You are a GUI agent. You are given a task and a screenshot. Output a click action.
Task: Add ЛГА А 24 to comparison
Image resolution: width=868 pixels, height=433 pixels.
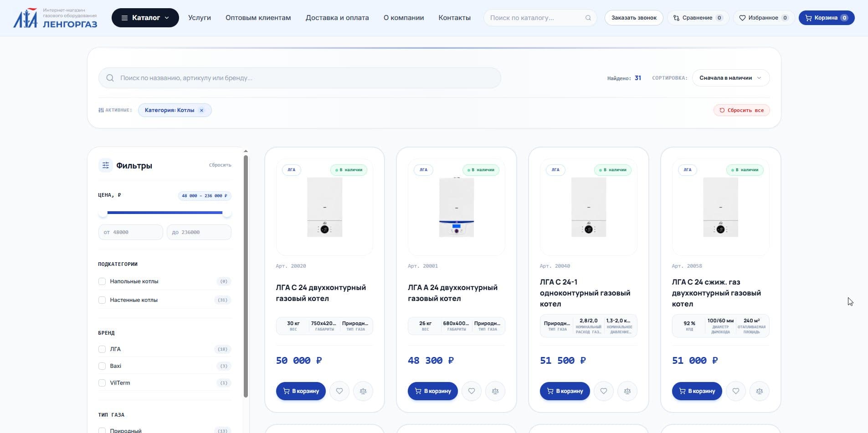tap(495, 391)
